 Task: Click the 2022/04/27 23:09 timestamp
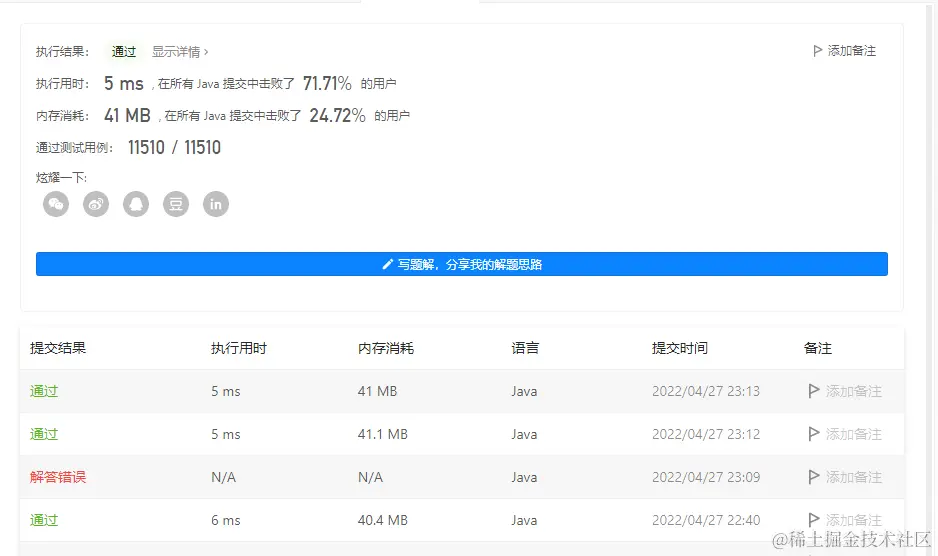pos(706,477)
